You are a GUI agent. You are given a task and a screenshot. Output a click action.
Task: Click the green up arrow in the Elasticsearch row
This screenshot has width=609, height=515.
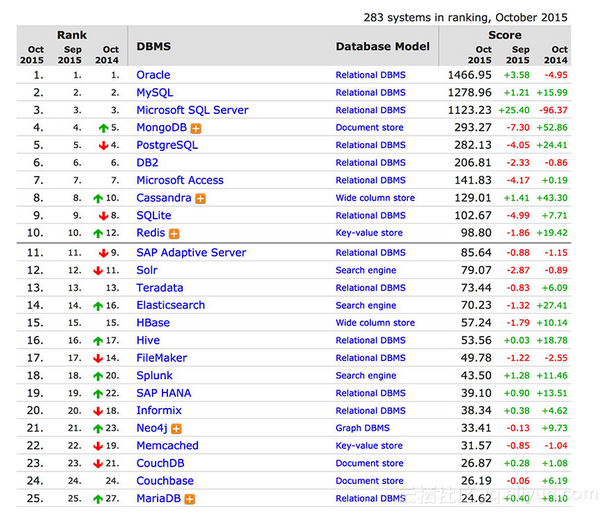click(x=98, y=306)
